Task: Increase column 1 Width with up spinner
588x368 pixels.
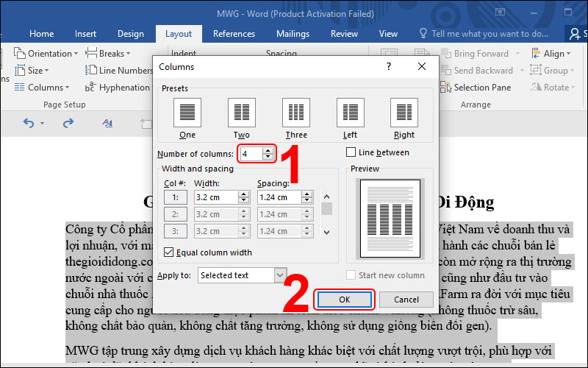Action: click(x=244, y=194)
